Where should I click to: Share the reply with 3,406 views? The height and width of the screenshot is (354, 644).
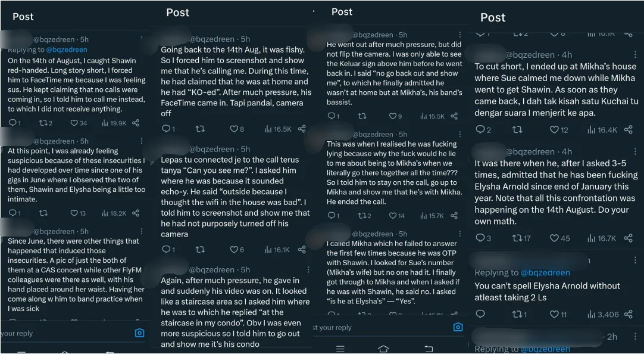coord(628,314)
